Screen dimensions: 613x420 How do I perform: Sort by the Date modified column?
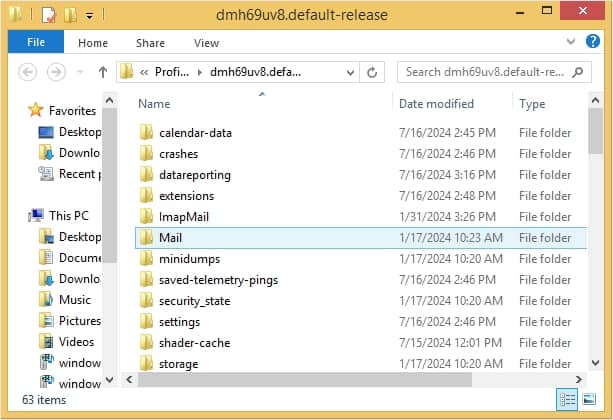(436, 104)
